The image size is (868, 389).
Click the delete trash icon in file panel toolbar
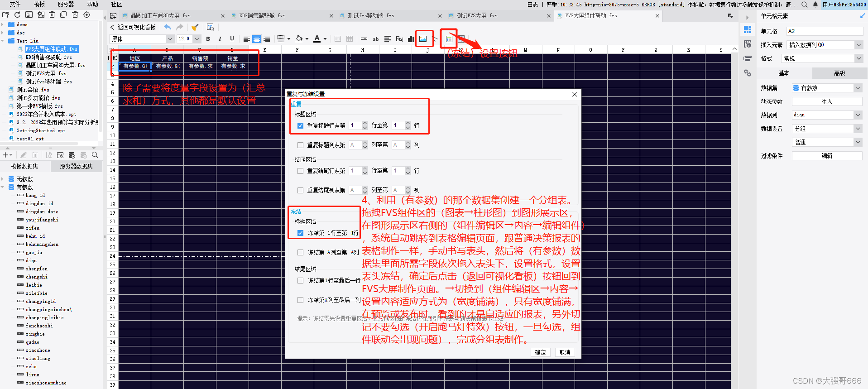pos(52,15)
